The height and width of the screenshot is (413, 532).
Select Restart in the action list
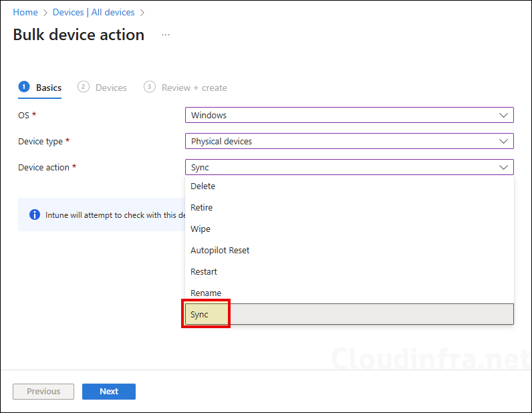(204, 272)
